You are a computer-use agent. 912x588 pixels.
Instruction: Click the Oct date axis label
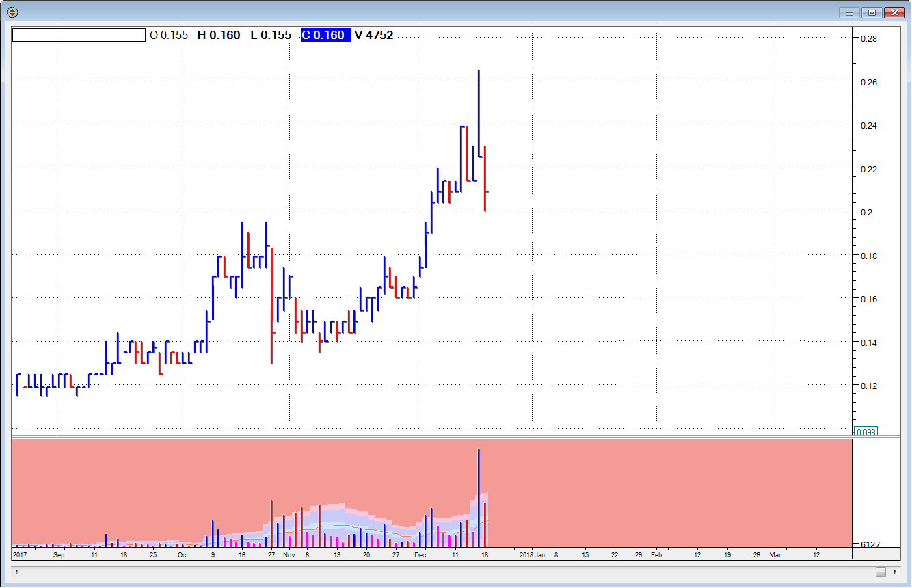coord(183,556)
